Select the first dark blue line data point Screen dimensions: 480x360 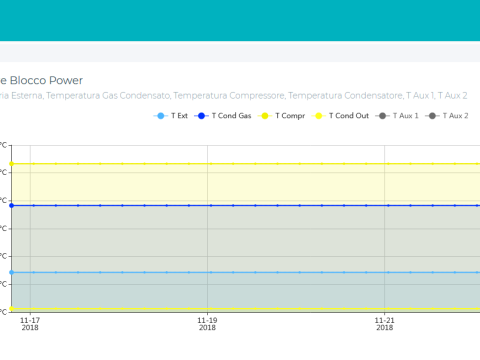[11, 205]
